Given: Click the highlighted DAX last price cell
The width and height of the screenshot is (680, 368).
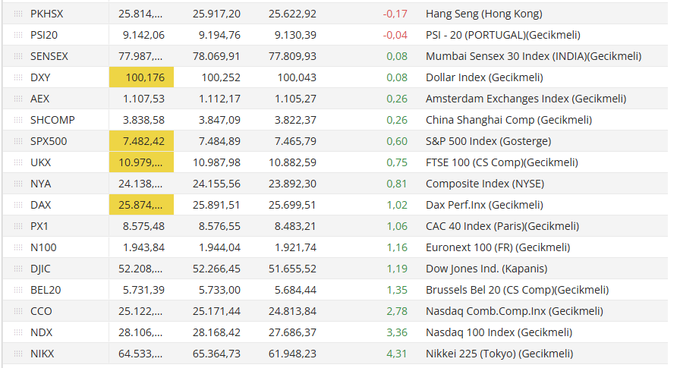Looking at the screenshot, I should tap(141, 205).
